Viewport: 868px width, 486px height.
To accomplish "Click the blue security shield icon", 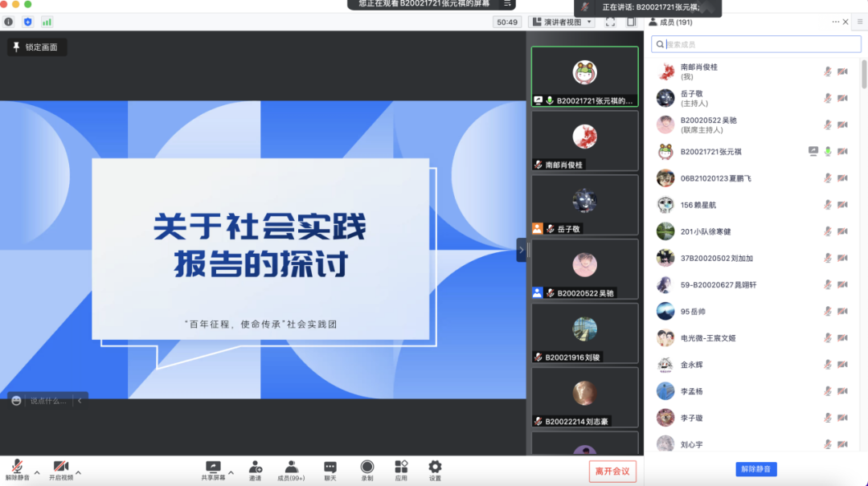I will click(28, 22).
